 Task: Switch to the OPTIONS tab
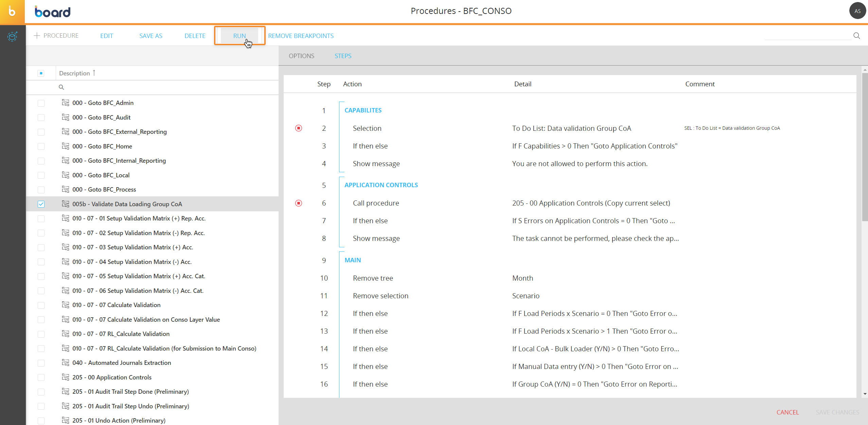[301, 56]
